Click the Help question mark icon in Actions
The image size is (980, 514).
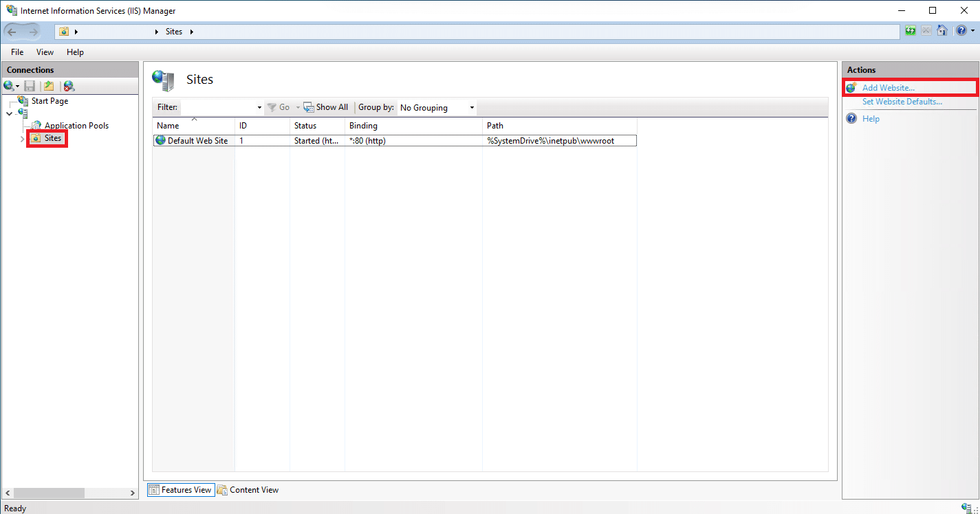[x=851, y=118]
